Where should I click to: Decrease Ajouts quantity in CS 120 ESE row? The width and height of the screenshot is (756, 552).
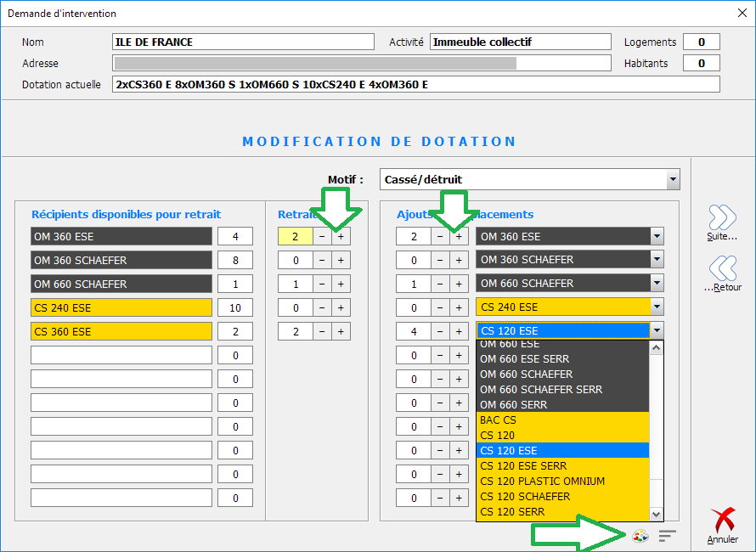coord(440,331)
